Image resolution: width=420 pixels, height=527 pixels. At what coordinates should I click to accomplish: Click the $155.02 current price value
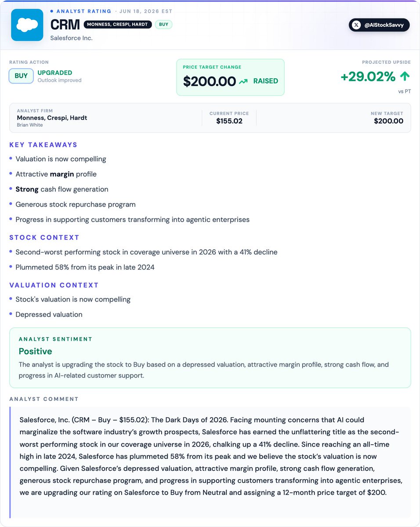[x=229, y=121]
